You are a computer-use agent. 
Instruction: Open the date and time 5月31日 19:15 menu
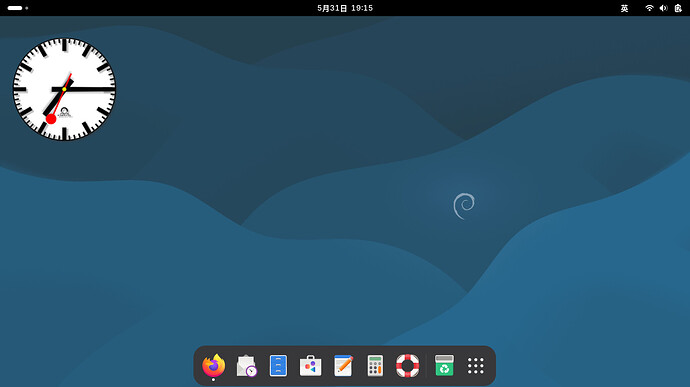tap(345, 8)
